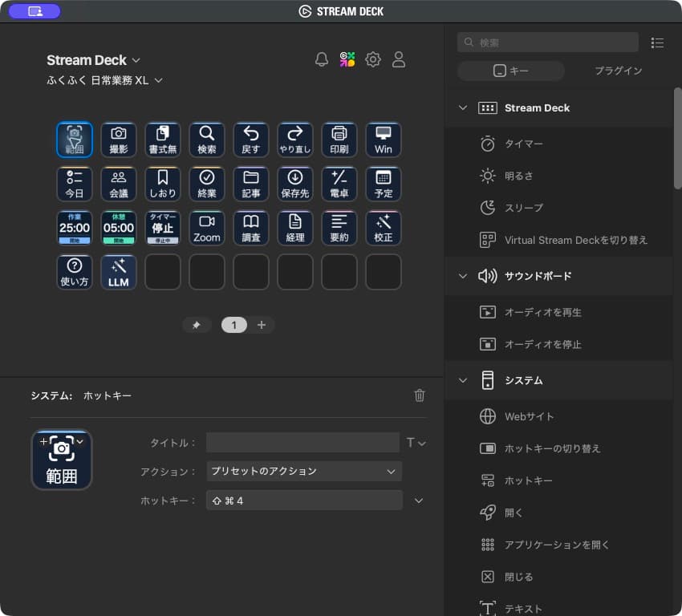
Task: Delete action with trash icon
Action: point(420,395)
